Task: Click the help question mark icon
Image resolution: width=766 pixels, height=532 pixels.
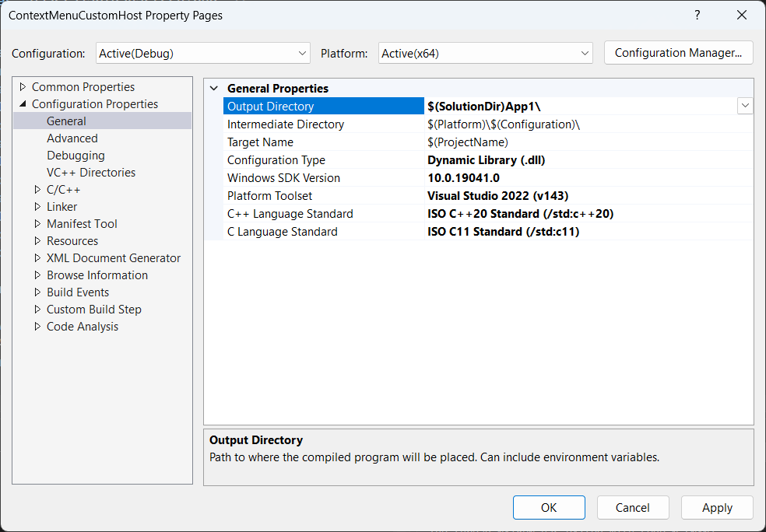Action: click(697, 15)
